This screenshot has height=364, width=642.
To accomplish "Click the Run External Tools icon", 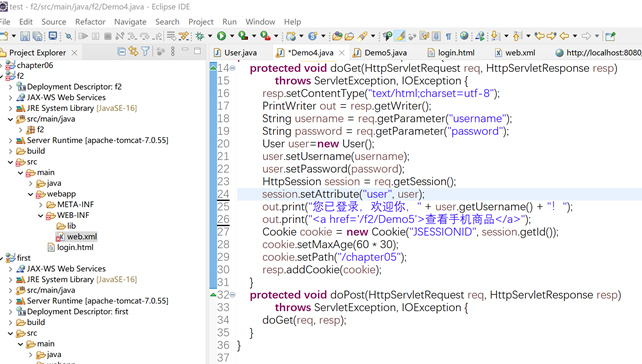I will pos(265,36).
